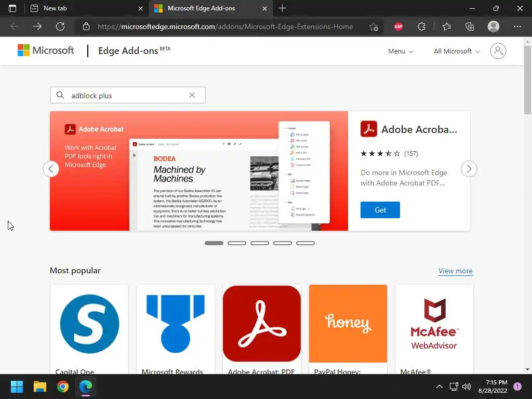Show hidden system tray icons
This screenshot has width=532, height=399.
coord(439,387)
